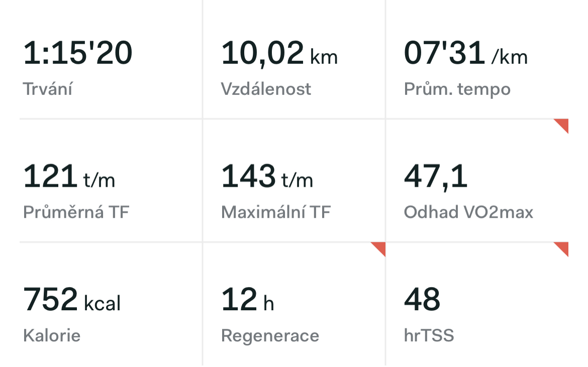The height and width of the screenshot is (367, 588).
Task: Click the Vzdálenost label
Action: click(x=266, y=89)
